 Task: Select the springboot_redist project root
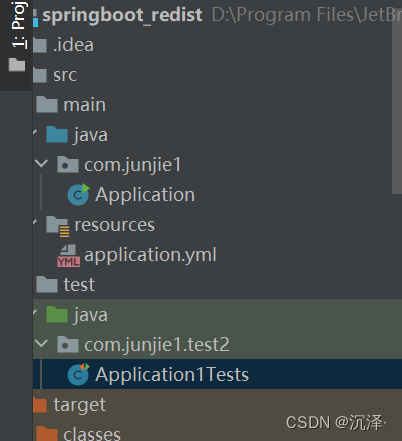(x=122, y=15)
